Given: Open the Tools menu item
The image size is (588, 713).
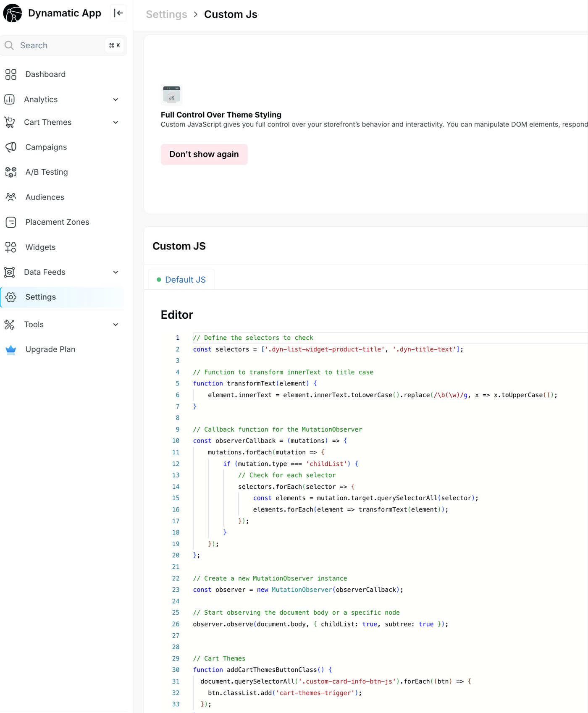Looking at the screenshot, I should pyautogui.click(x=34, y=325).
